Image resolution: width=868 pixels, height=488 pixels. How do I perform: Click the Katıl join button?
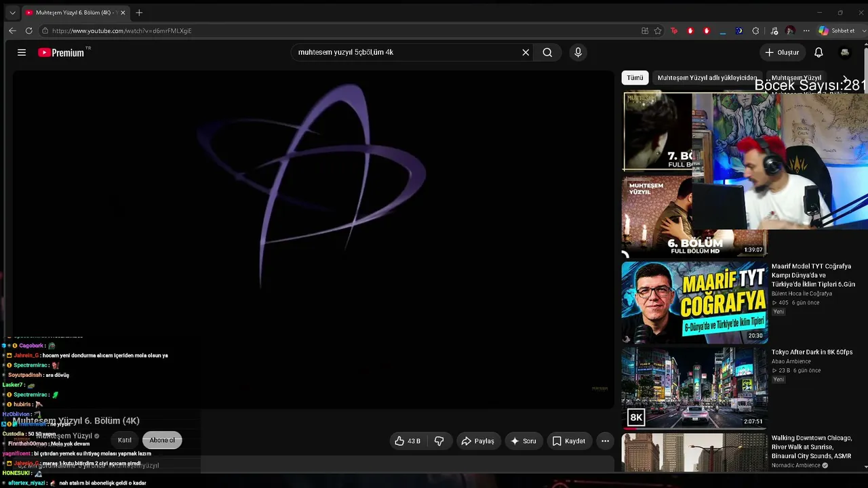coord(125,441)
